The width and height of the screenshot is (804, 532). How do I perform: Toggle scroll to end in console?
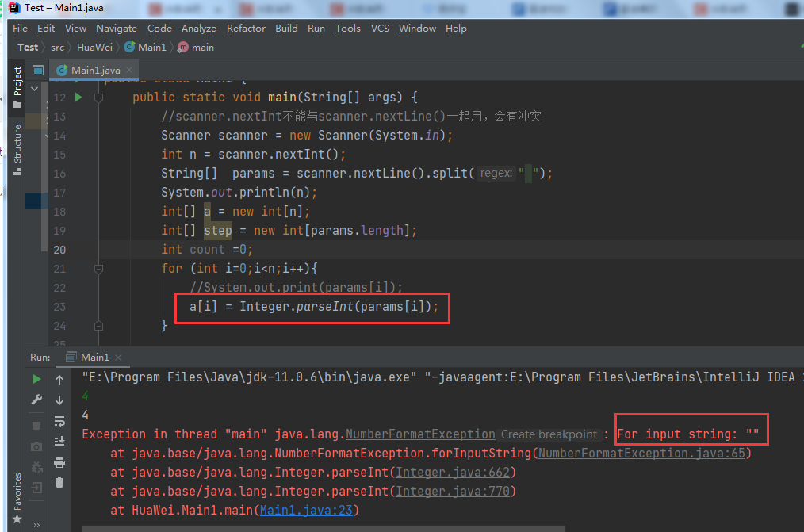pos(59,440)
